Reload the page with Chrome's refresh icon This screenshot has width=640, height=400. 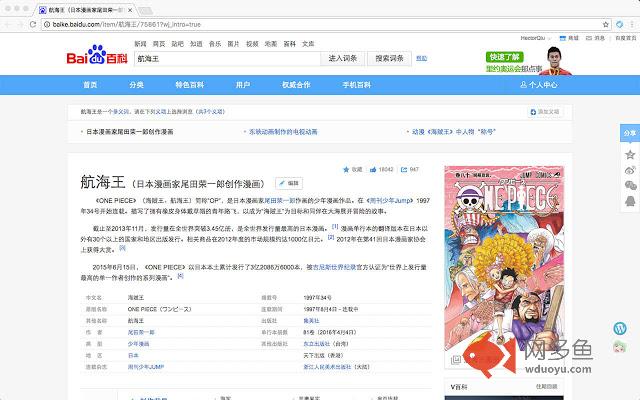[33, 24]
